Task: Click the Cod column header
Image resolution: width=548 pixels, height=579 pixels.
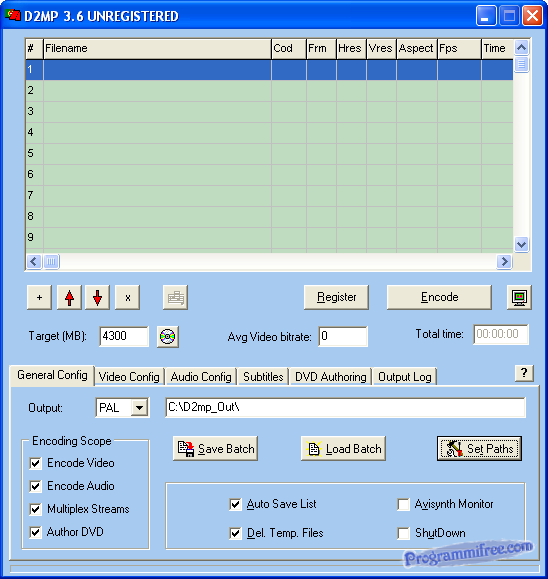Action: (x=289, y=48)
